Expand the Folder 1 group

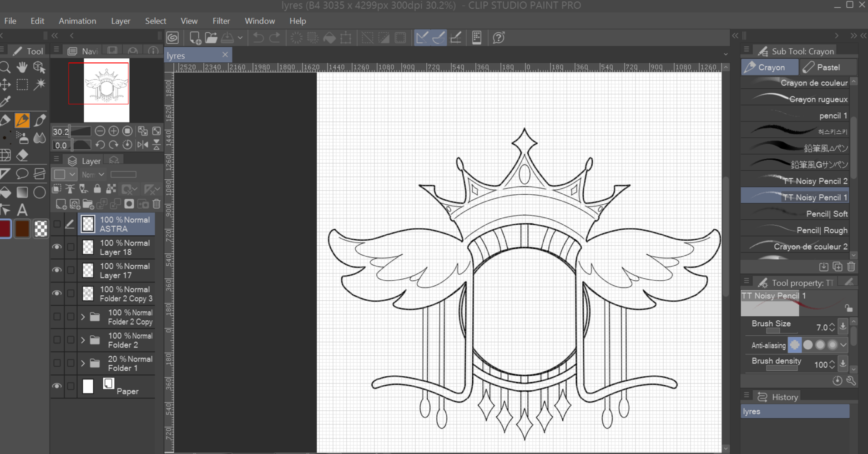(83, 363)
